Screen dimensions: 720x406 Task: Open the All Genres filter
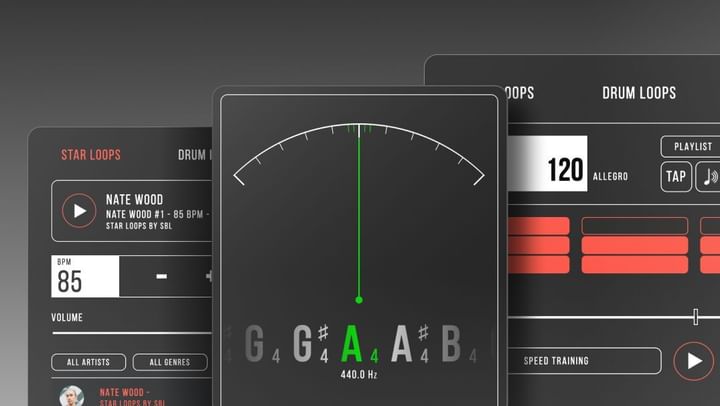[170, 362]
